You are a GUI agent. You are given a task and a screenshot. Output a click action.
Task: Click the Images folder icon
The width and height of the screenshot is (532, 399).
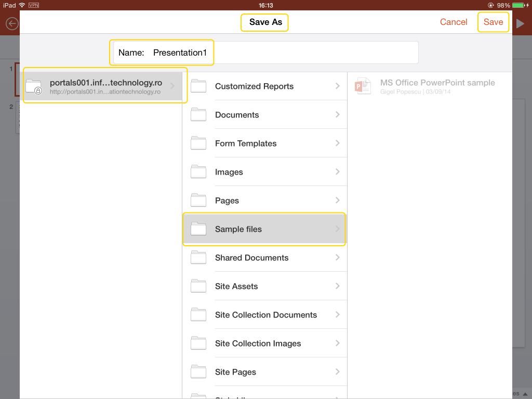point(198,172)
